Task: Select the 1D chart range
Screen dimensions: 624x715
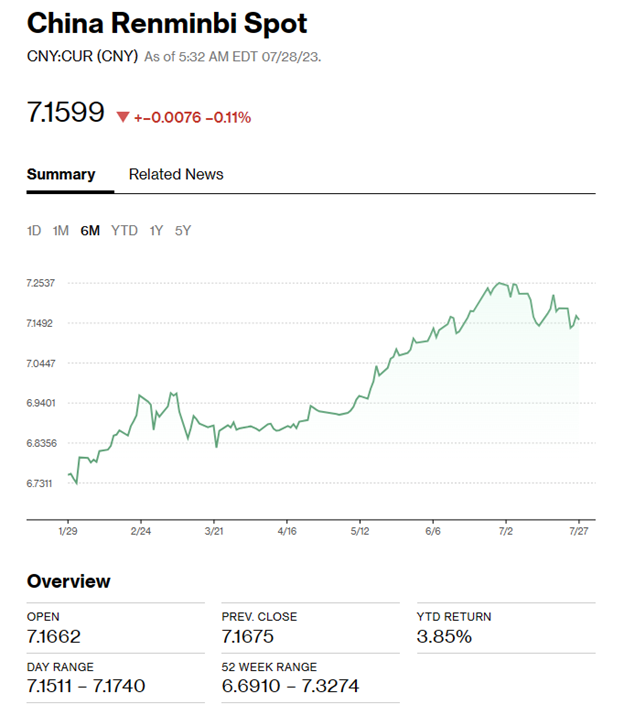Action: pos(34,231)
